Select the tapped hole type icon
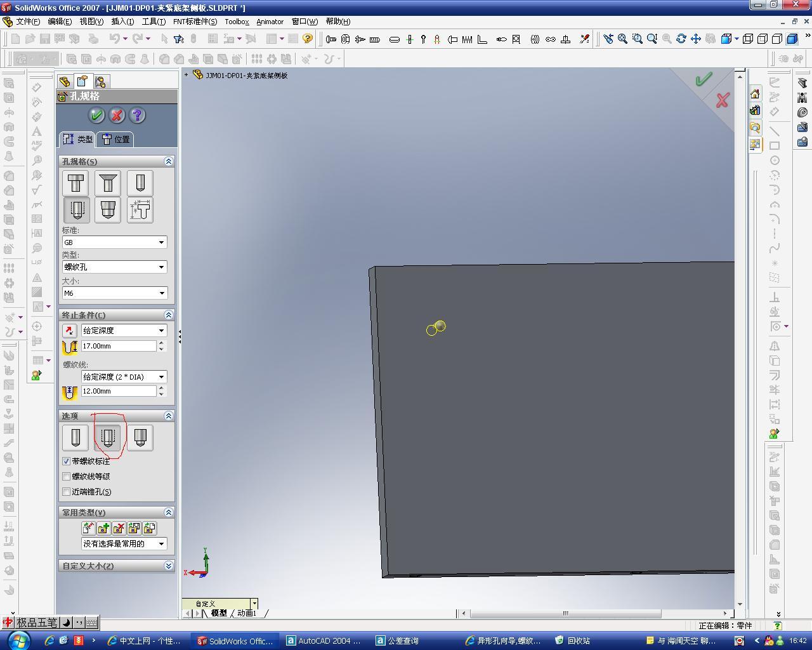The width and height of the screenshot is (812, 650). point(76,209)
